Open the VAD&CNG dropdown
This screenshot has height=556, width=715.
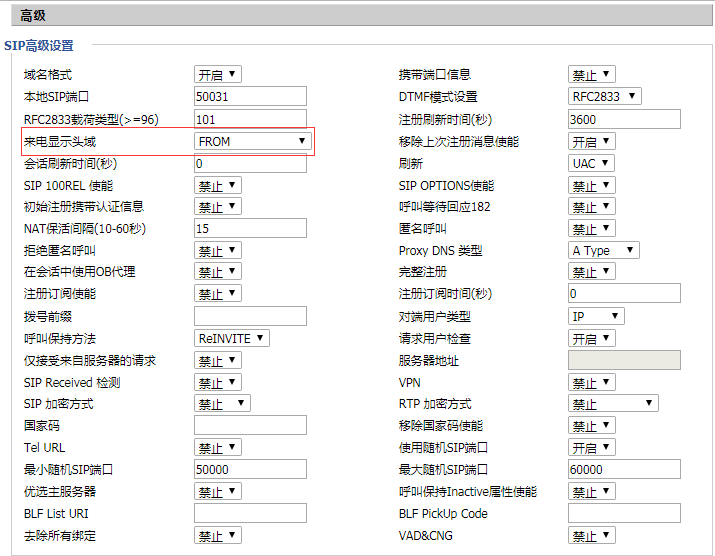[591, 536]
